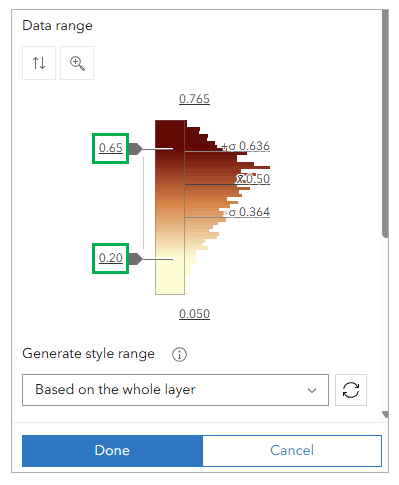Click the Done button

coord(112,451)
